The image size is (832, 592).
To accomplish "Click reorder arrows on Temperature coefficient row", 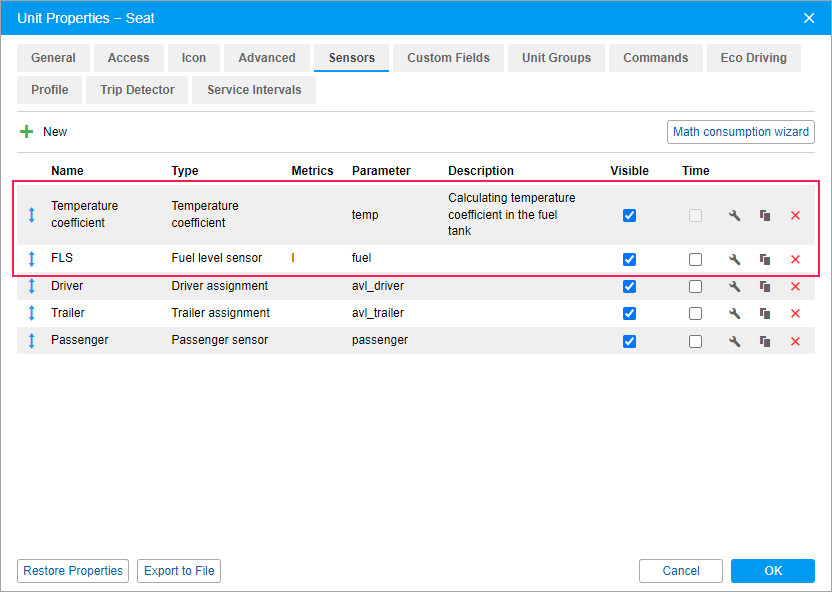I will point(31,215).
